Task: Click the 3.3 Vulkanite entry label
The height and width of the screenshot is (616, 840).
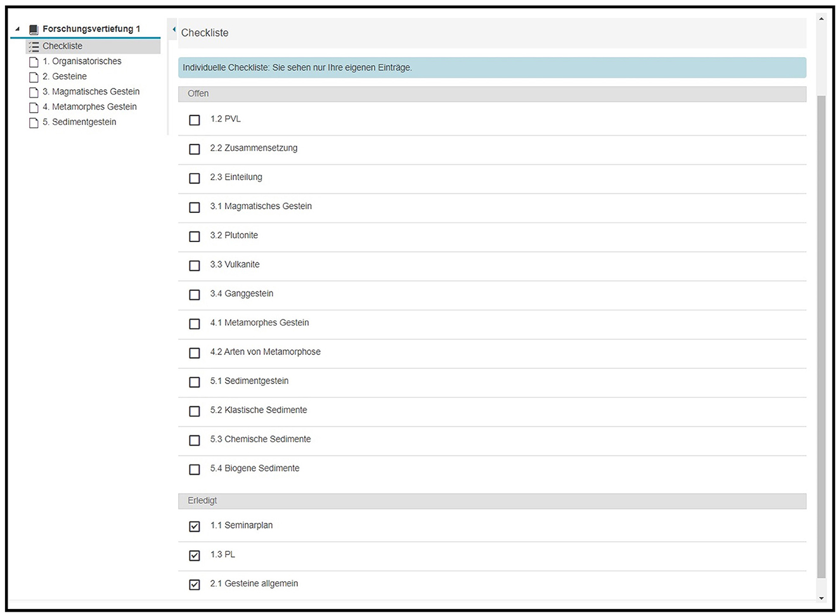Action: pos(235,265)
